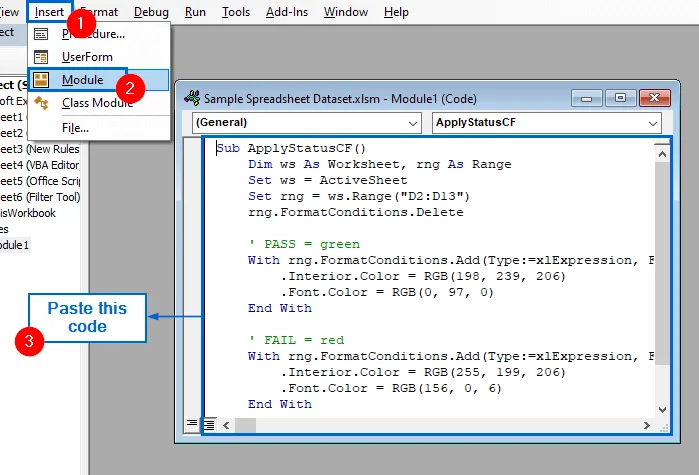Open the Tools menu
This screenshot has width=699, height=475.
coord(236,12)
